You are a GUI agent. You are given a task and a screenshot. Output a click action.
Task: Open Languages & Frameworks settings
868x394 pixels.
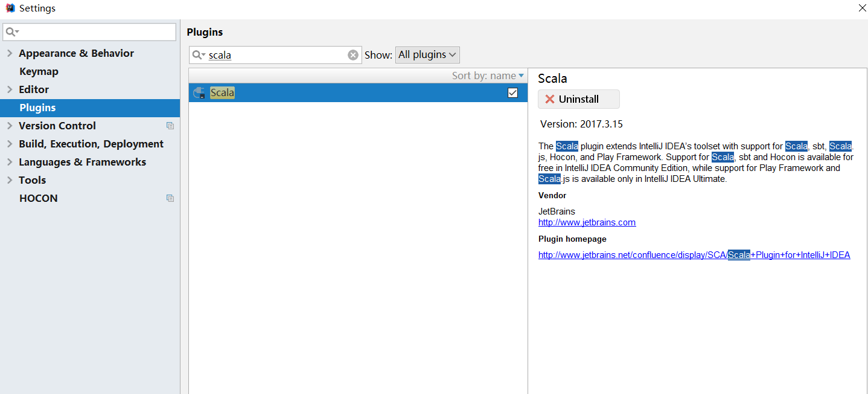pyautogui.click(x=82, y=162)
